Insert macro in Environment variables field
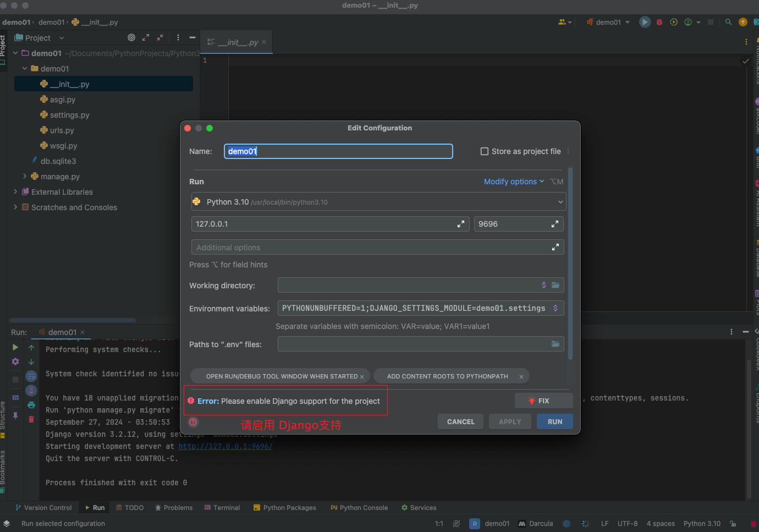Screen dimensions: 759x532 click(555, 308)
